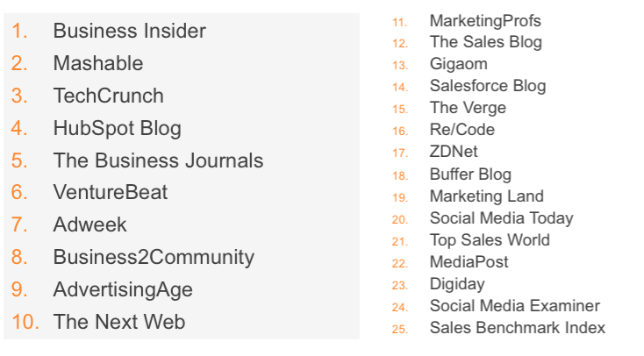Click the Salesforce Blog entry
Viewport: 644px width, 356px height.
pos(488,86)
